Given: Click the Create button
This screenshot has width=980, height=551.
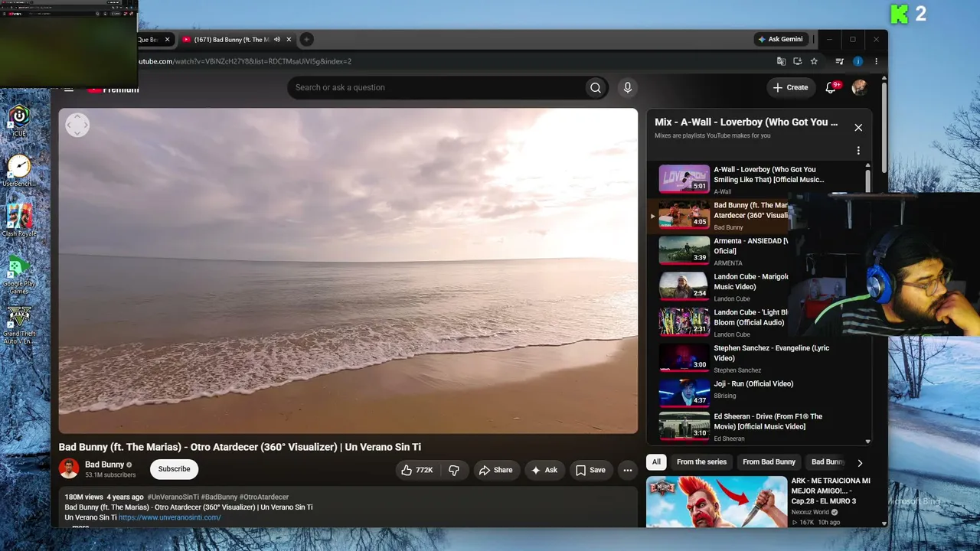Looking at the screenshot, I should coord(790,87).
